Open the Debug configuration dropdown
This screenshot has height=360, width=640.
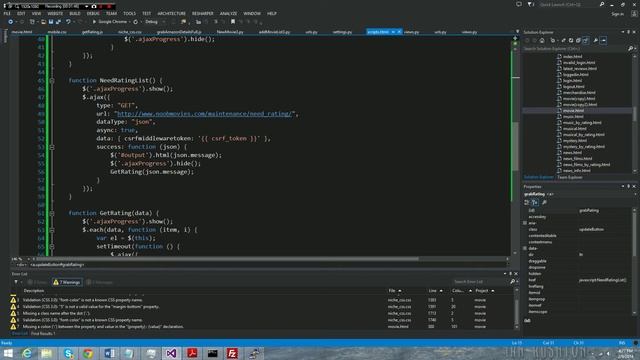155,22
